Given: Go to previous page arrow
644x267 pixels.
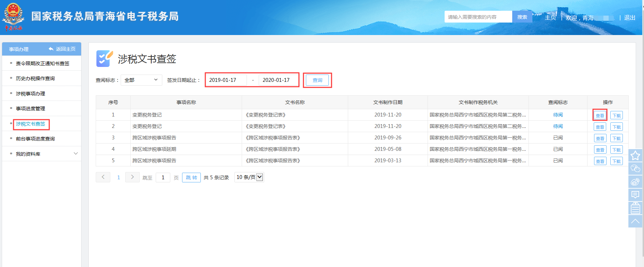Looking at the screenshot, I should coord(103,177).
